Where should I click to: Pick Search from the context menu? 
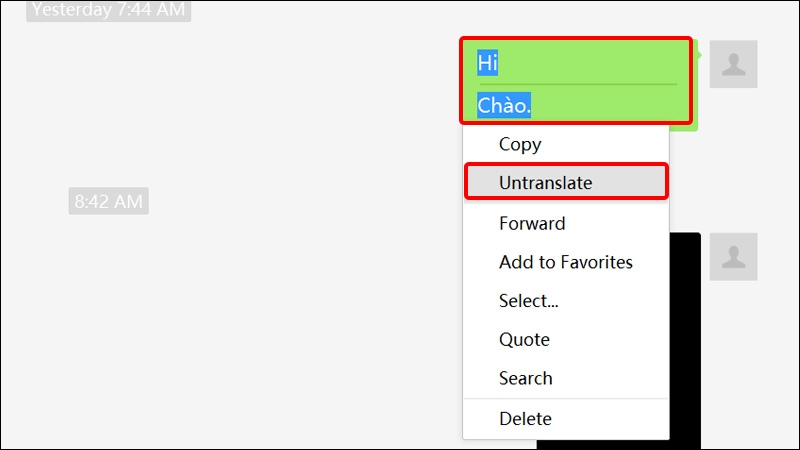(x=526, y=378)
